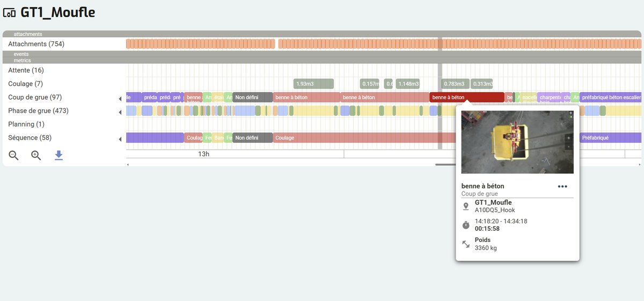Image resolution: width=644 pixels, height=301 pixels.
Task: Select the metrics group header bar
Action: click(x=322, y=60)
